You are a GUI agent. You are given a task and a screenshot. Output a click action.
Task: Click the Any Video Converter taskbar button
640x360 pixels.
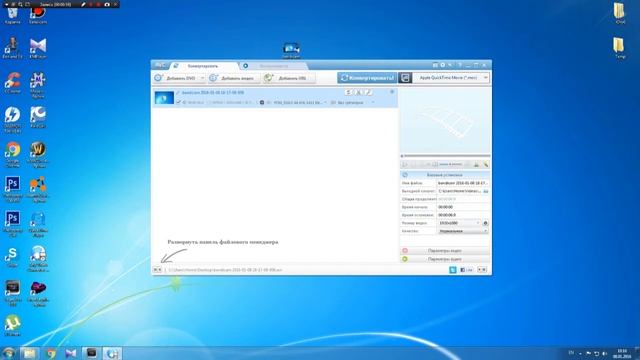[112, 353]
